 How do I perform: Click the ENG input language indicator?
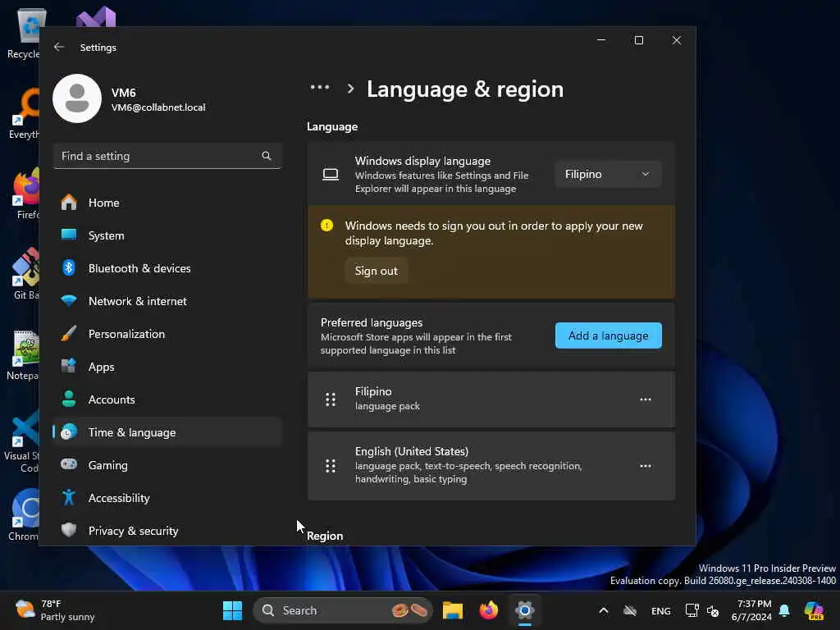click(660, 611)
